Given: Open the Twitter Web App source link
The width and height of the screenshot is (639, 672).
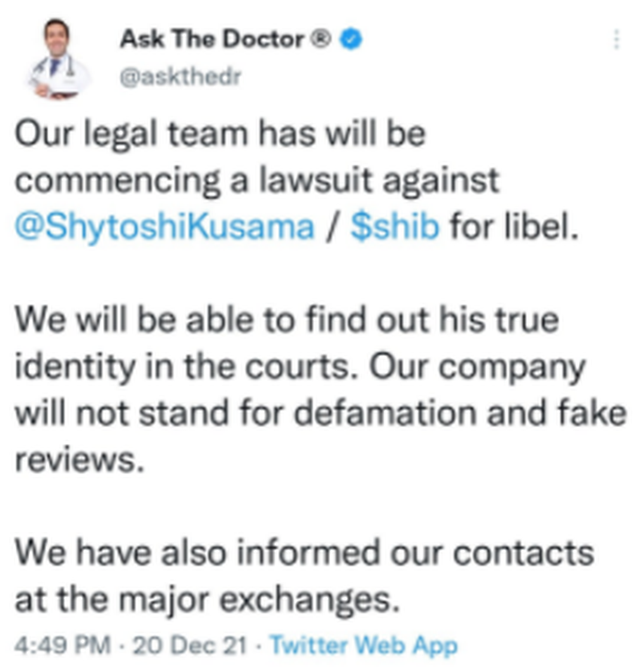Looking at the screenshot, I should point(364,646).
